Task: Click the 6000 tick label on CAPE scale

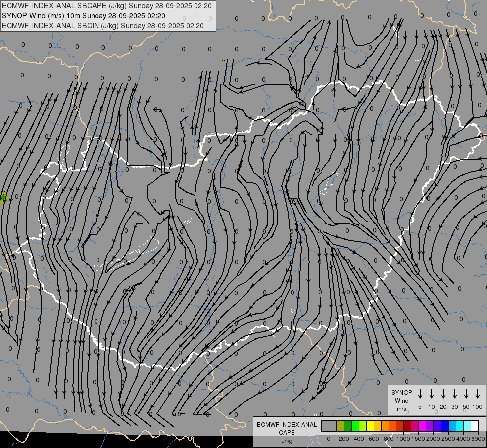Action: pyautogui.click(x=478, y=439)
